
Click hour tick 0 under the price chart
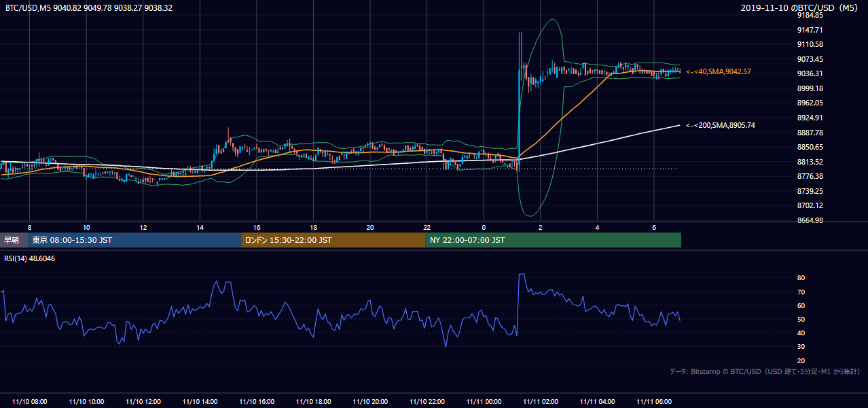[x=484, y=227]
